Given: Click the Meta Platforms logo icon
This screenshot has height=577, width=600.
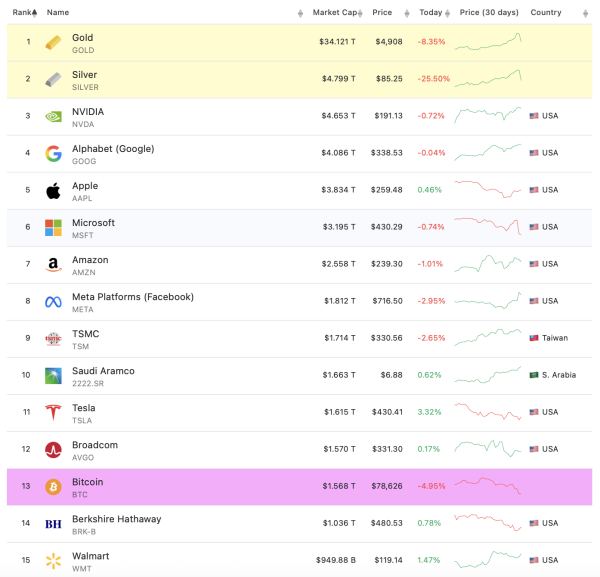Looking at the screenshot, I should [x=54, y=301].
